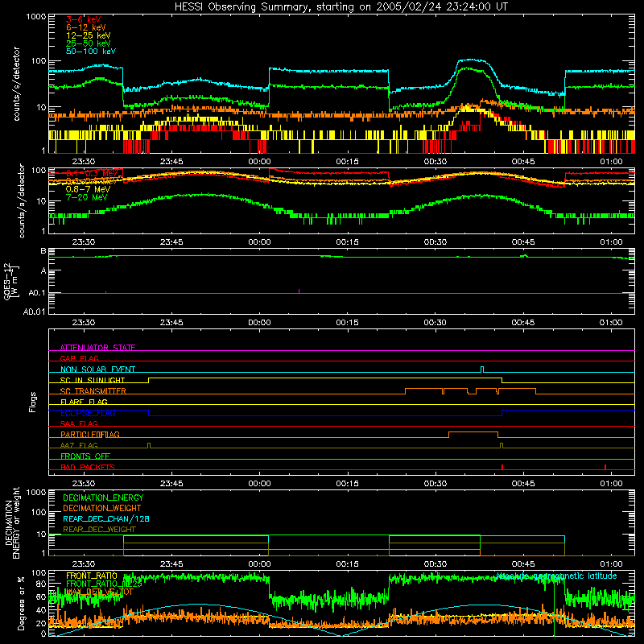
Task: Click the Flags axis title
Action: 33,402
